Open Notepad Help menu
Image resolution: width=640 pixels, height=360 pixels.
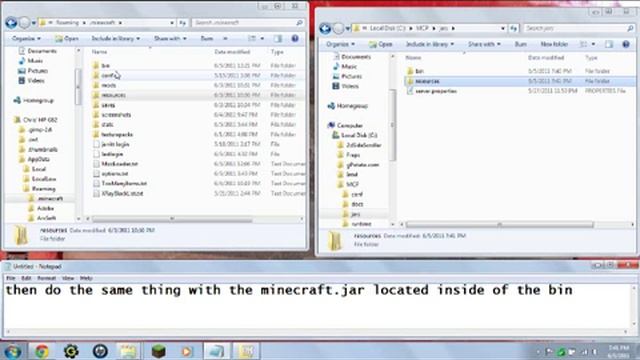coord(86,278)
